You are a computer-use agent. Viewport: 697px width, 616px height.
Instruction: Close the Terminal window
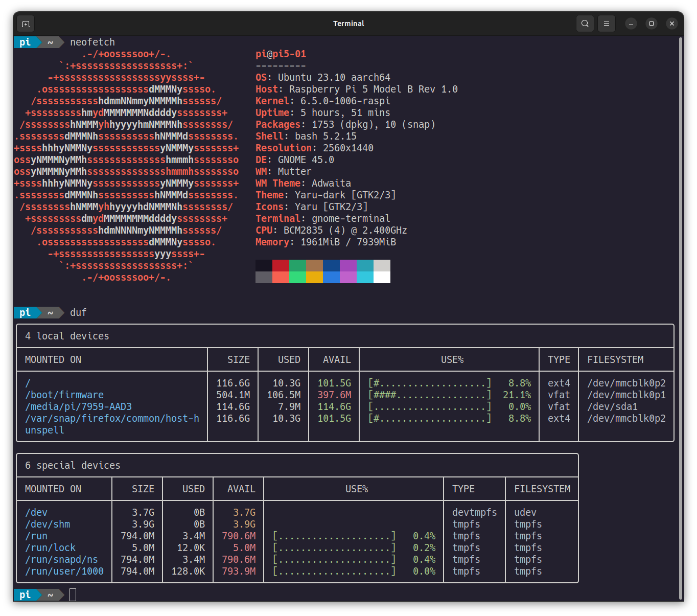click(x=672, y=24)
